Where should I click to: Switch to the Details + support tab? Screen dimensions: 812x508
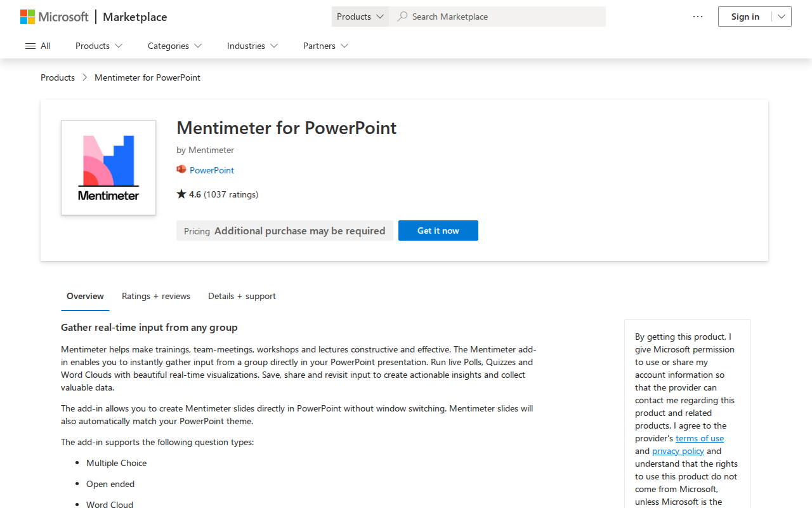tap(242, 296)
